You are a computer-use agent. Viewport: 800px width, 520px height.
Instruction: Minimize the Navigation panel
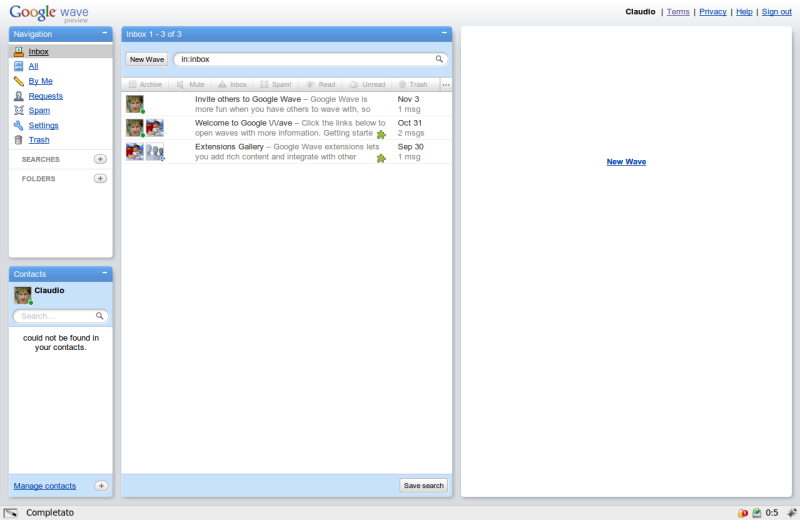tap(105, 33)
